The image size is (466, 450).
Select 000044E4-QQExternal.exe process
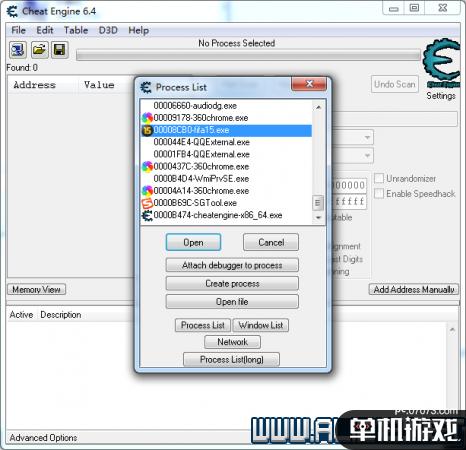(226, 142)
